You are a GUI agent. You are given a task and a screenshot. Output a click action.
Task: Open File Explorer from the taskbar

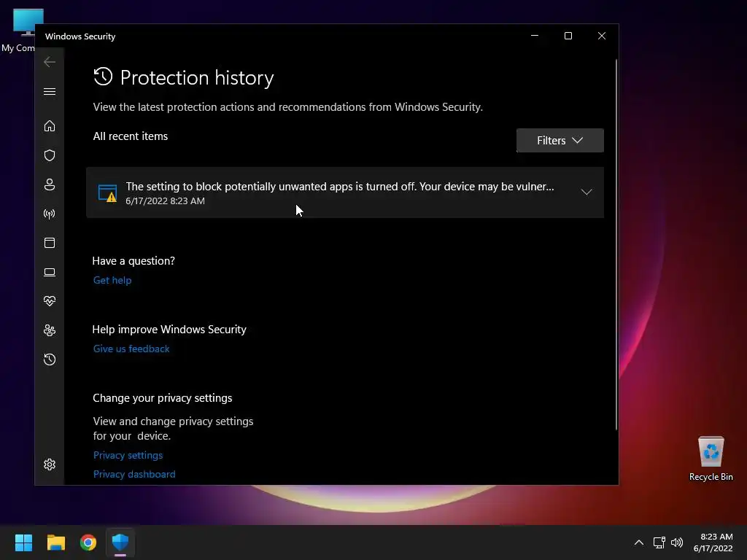pos(56,542)
